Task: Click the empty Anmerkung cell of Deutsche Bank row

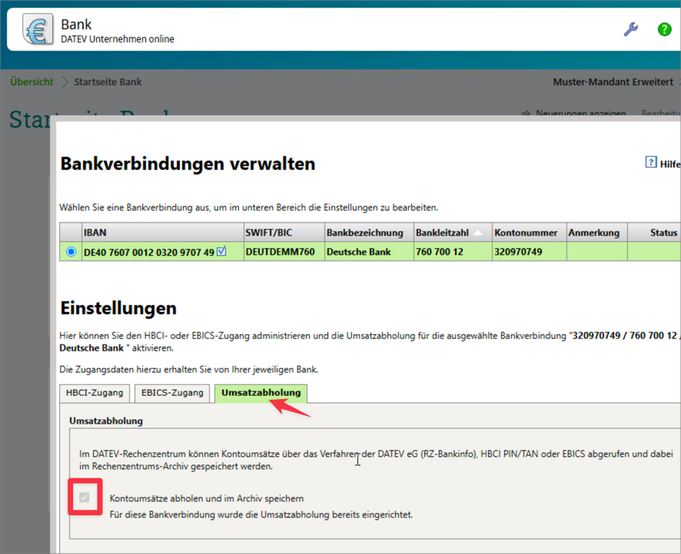Action: click(x=597, y=252)
